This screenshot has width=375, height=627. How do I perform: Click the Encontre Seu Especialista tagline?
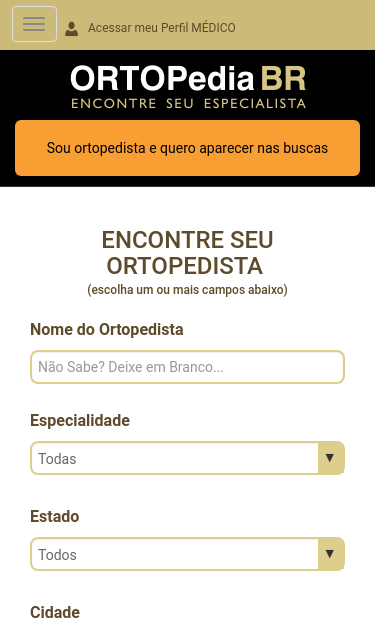188,103
